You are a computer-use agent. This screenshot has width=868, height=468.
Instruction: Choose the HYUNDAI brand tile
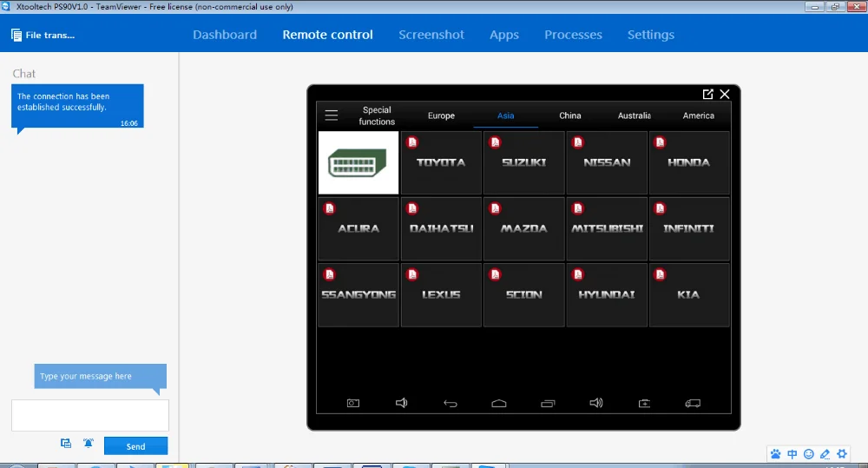point(607,295)
